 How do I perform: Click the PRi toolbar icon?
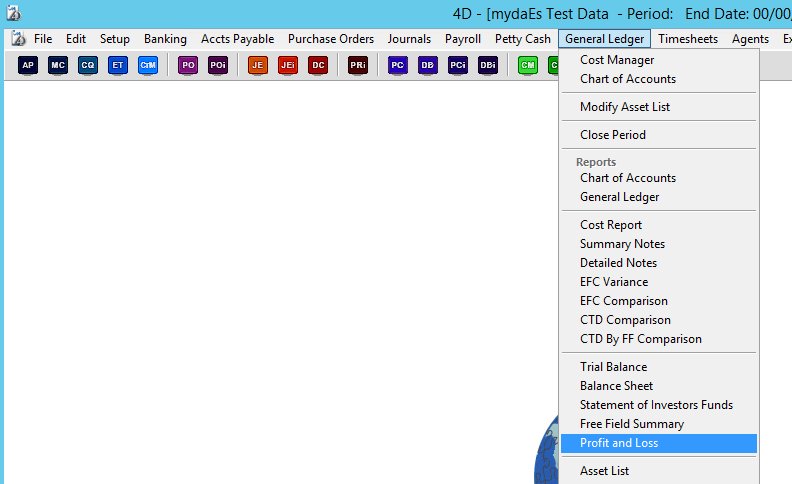pos(358,65)
